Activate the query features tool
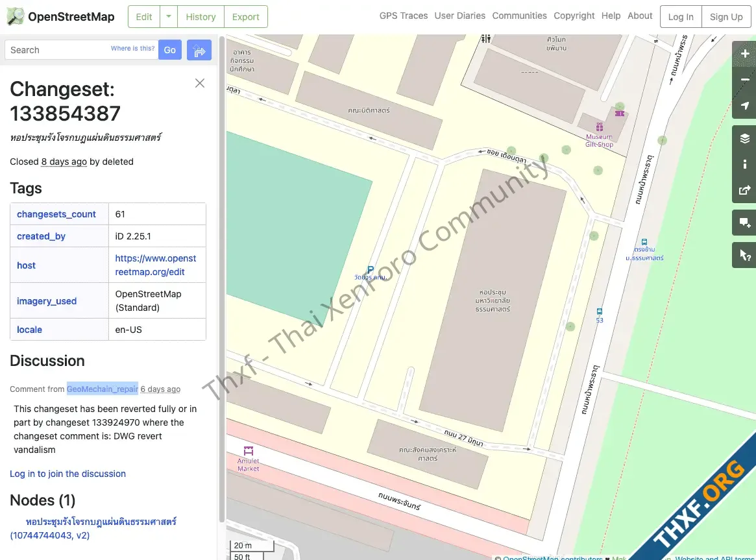The width and height of the screenshot is (756, 560). [745, 256]
